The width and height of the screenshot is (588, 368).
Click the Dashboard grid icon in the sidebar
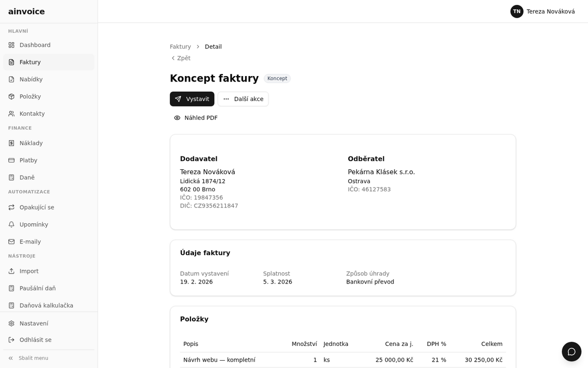click(11, 45)
